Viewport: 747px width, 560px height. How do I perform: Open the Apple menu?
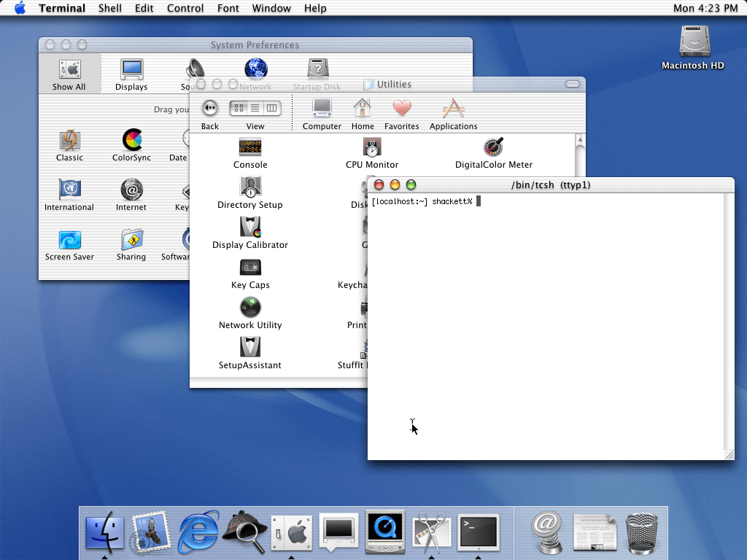pos(20,8)
